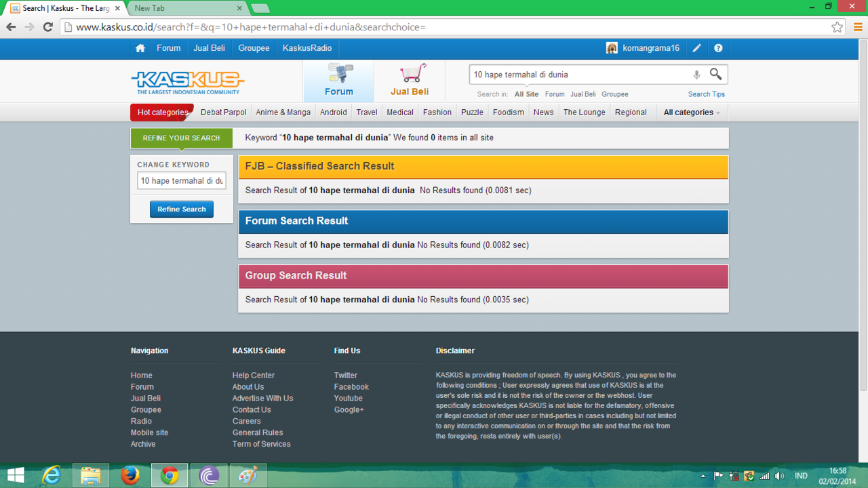Open the footer Help Center link
Screen dimensions: 868x488
(253, 375)
